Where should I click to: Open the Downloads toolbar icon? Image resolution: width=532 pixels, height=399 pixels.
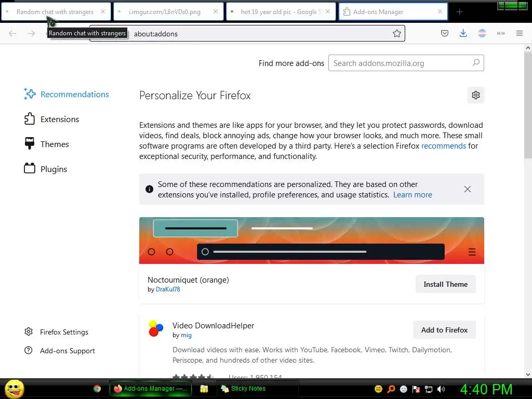(x=463, y=33)
